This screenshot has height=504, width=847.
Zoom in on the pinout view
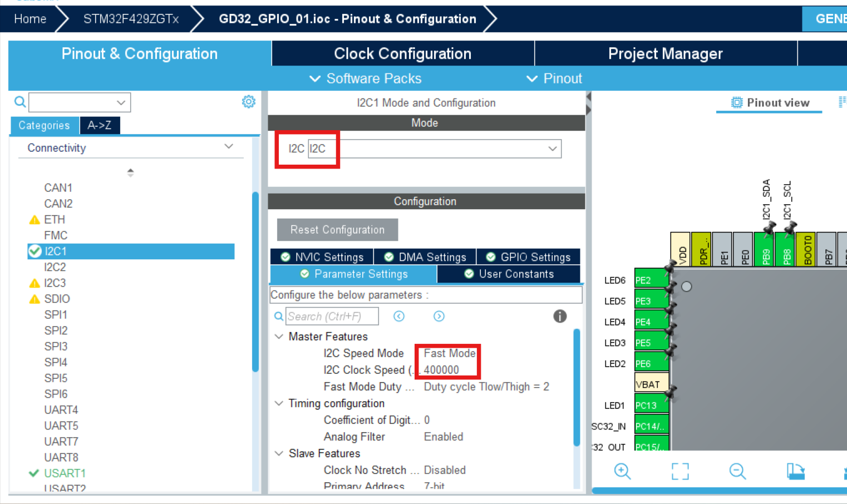pos(622,471)
